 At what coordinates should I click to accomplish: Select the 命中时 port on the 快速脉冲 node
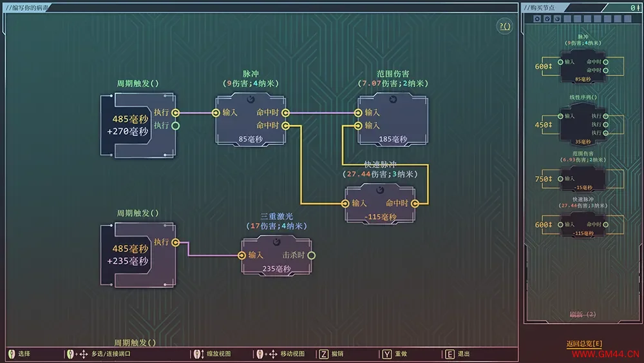tap(415, 204)
